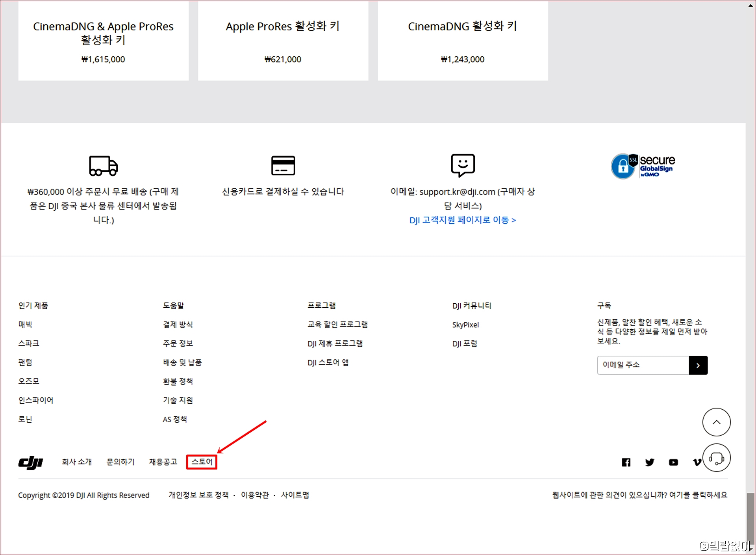Click the YouTube icon in footer
Screen dimensions: 756x555
673,462
